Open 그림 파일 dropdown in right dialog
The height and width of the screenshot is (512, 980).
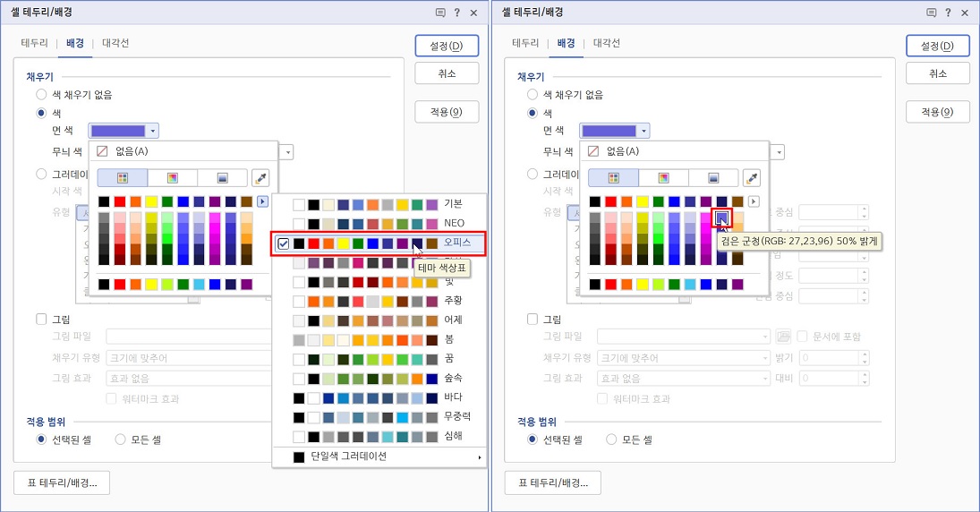point(684,337)
